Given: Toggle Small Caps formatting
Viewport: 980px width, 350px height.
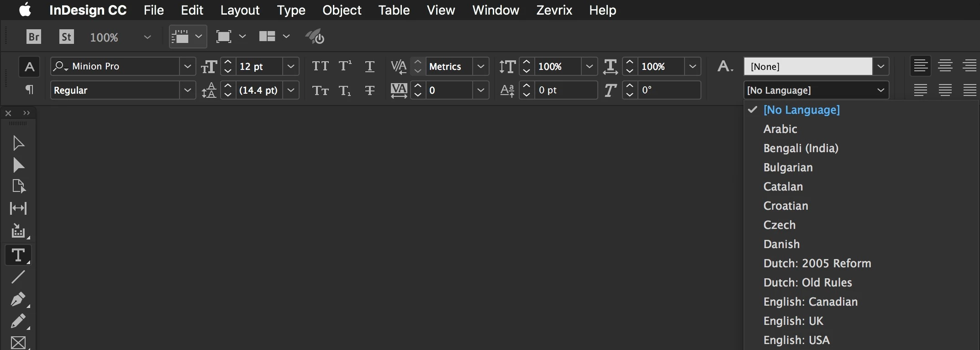Looking at the screenshot, I should pos(320,90).
